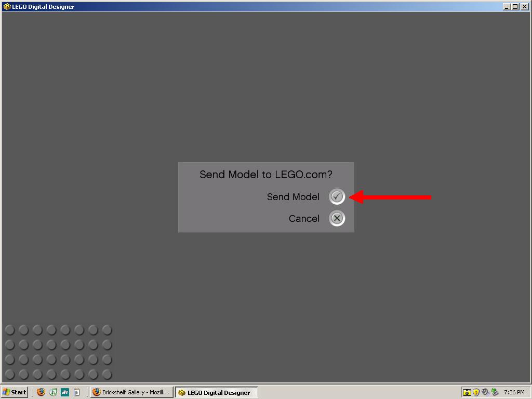Close the LEGO Digital Designer window
The width and height of the screenshot is (532, 399).
(525, 6)
